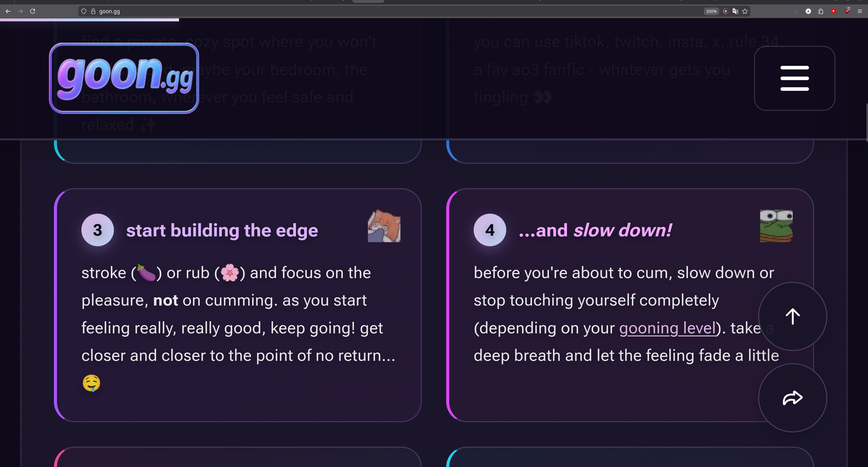Screen dimensions: 868x467
Task: Click the share arrow button
Action: coord(792,398)
